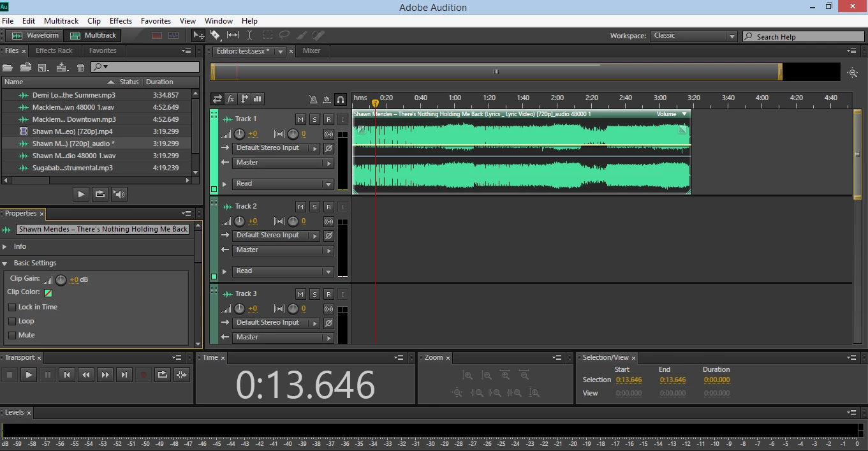Open Track 1 Master output dropdown
Image resolution: width=868 pixels, height=451 pixels.
[283, 163]
